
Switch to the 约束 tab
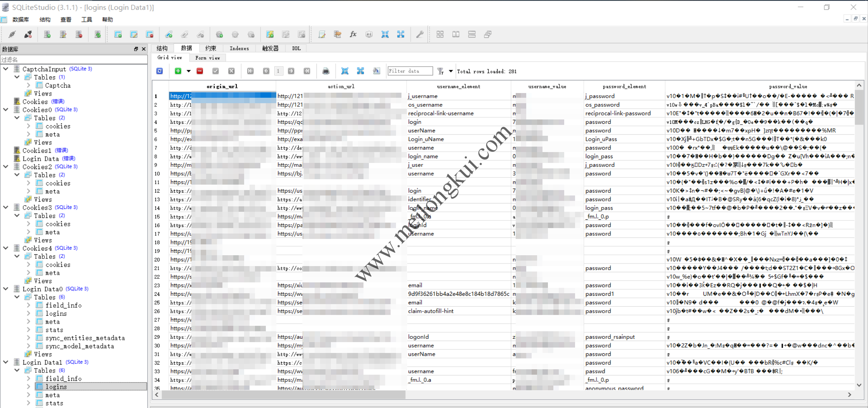point(211,48)
